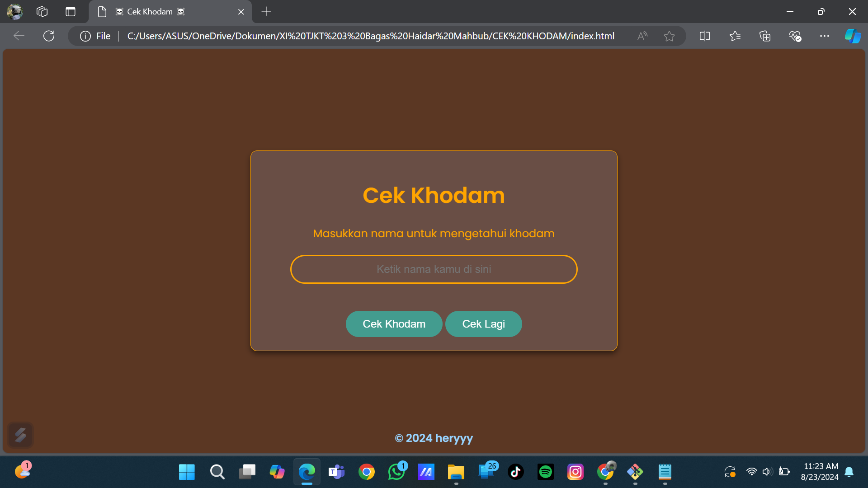
Task: Toggle volume icon in system tray
Action: click(767, 472)
